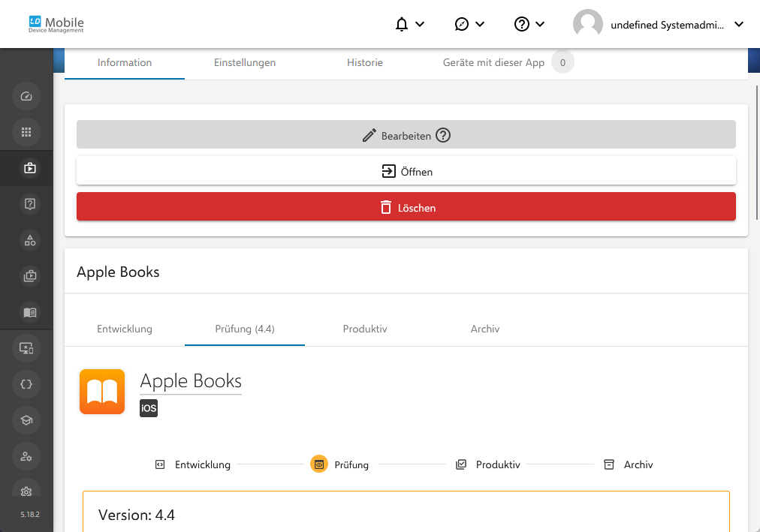
Task: Click the Version: 4.4 heading
Action: tap(137, 515)
